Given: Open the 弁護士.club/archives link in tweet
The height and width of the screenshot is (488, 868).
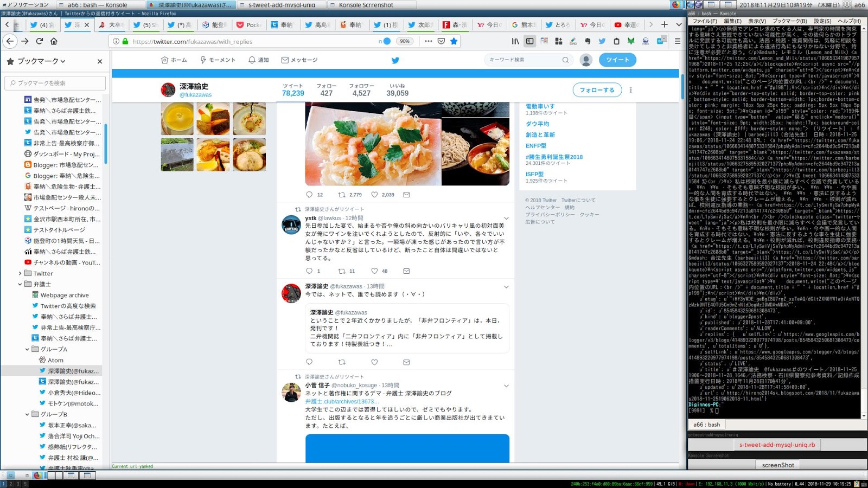Looking at the screenshot, I should tap(342, 401).
